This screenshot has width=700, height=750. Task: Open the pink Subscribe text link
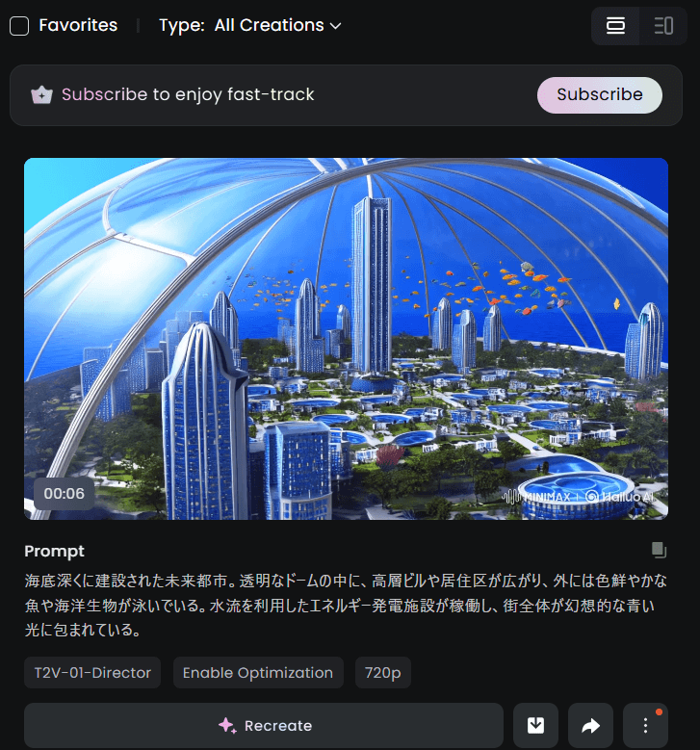click(x=104, y=94)
